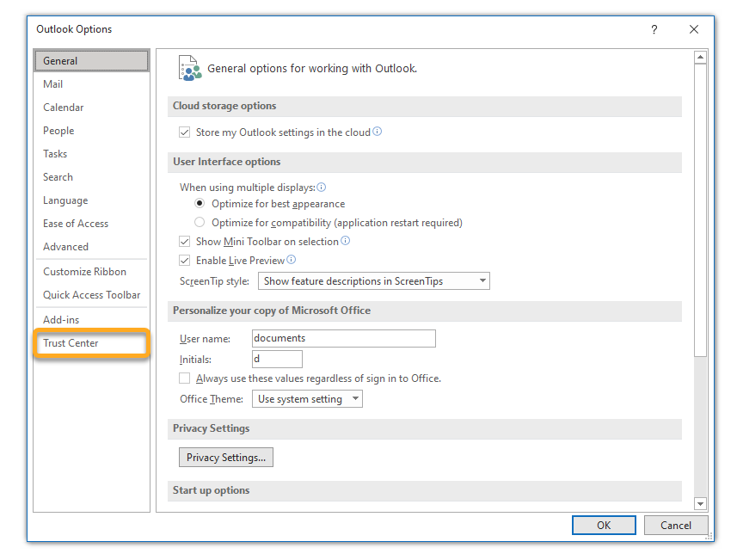This screenshot has width=737, height=560.
Task: Toggle Show Mini Toolbar on selection
Action: (x=184, y=242)
